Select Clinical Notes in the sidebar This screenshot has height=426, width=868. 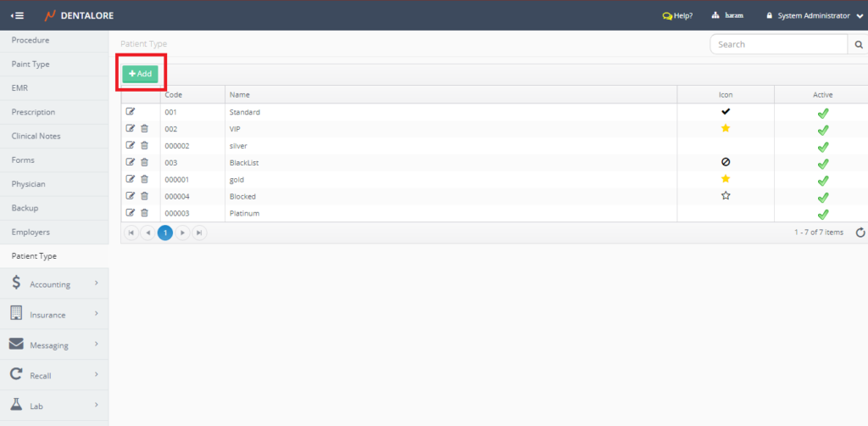point(36,136)
